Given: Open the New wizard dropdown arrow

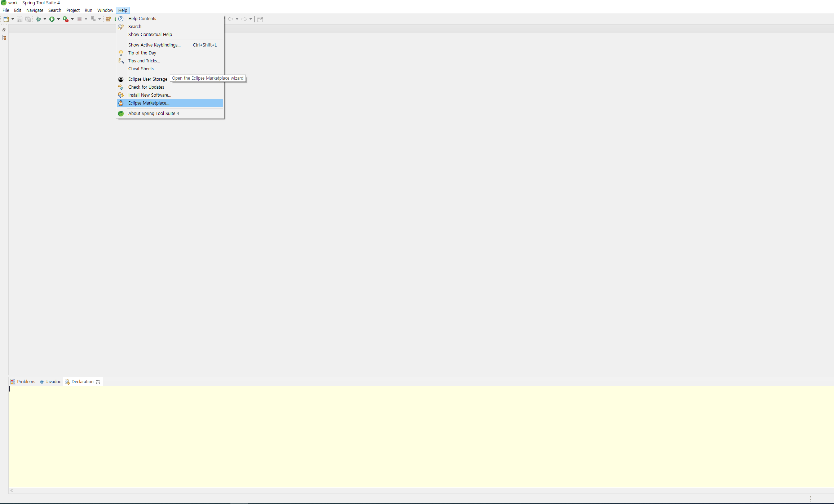Looking at the screenshot, I should coord(13,19).
